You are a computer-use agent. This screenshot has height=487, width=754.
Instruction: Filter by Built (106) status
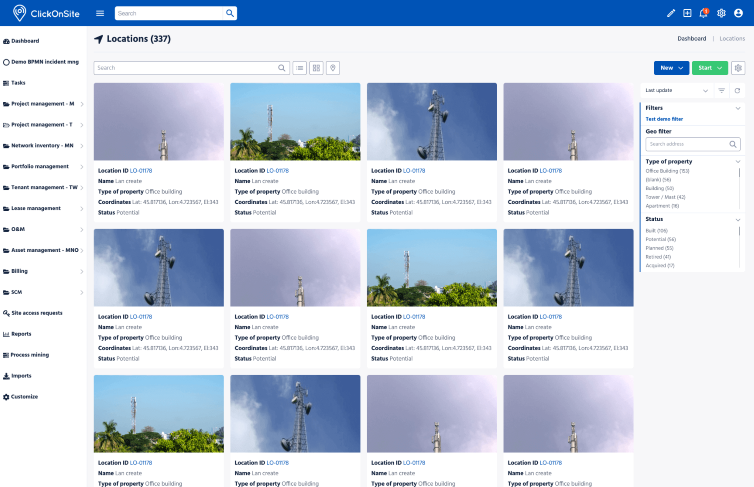pyautogui.click(x=656, y=231)
